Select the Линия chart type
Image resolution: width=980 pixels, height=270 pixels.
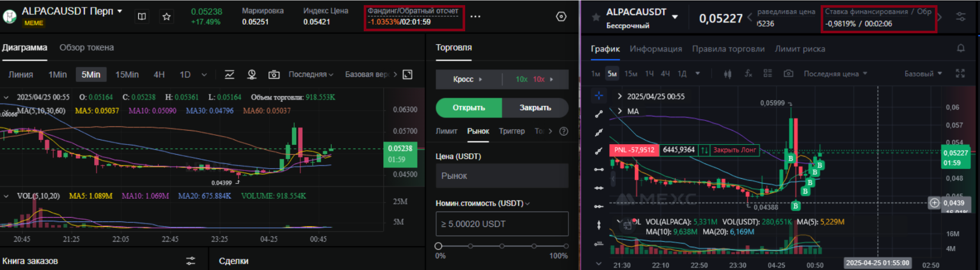pyautogui.click(x=20, y=74)
